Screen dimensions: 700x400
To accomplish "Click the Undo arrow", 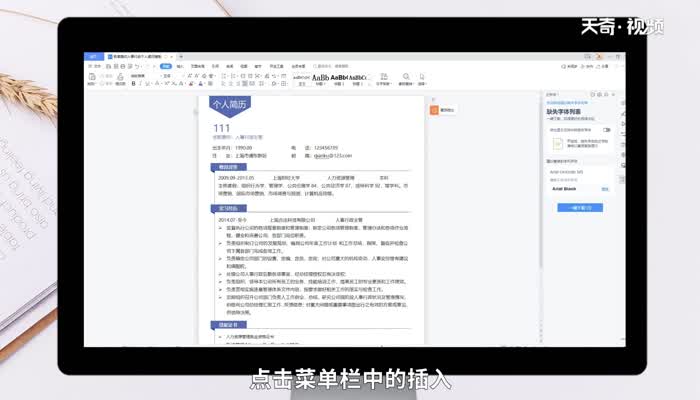I will click(137, 66).
